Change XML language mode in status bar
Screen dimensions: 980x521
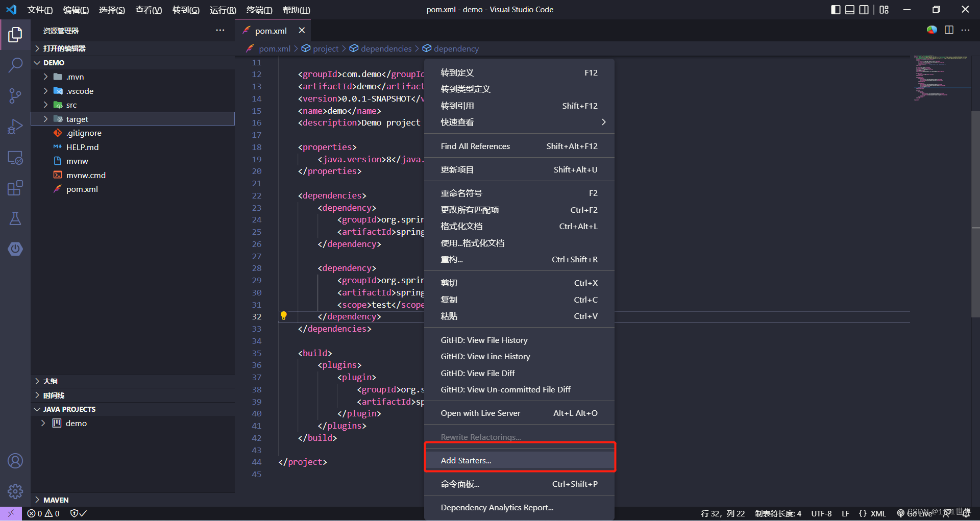[x=872, y=513]
